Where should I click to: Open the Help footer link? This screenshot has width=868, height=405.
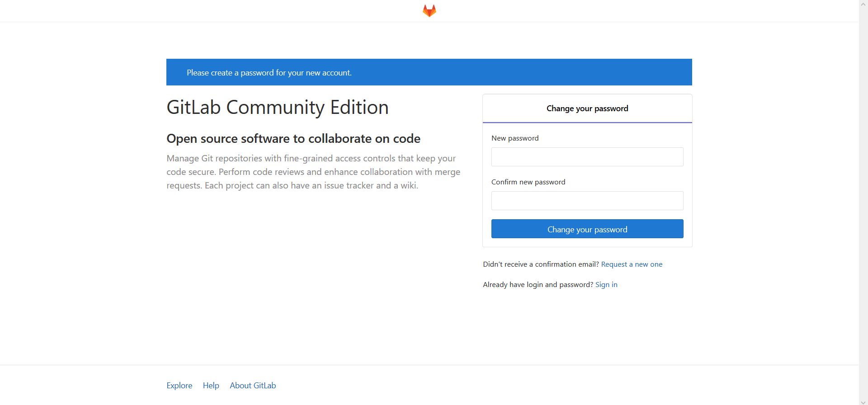click(x=211, y=386)
